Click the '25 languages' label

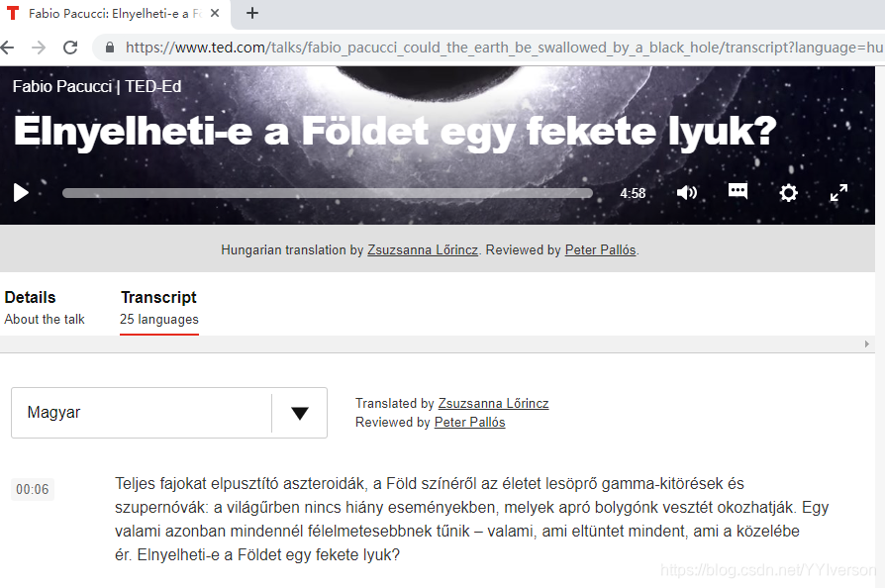point(159,320)
